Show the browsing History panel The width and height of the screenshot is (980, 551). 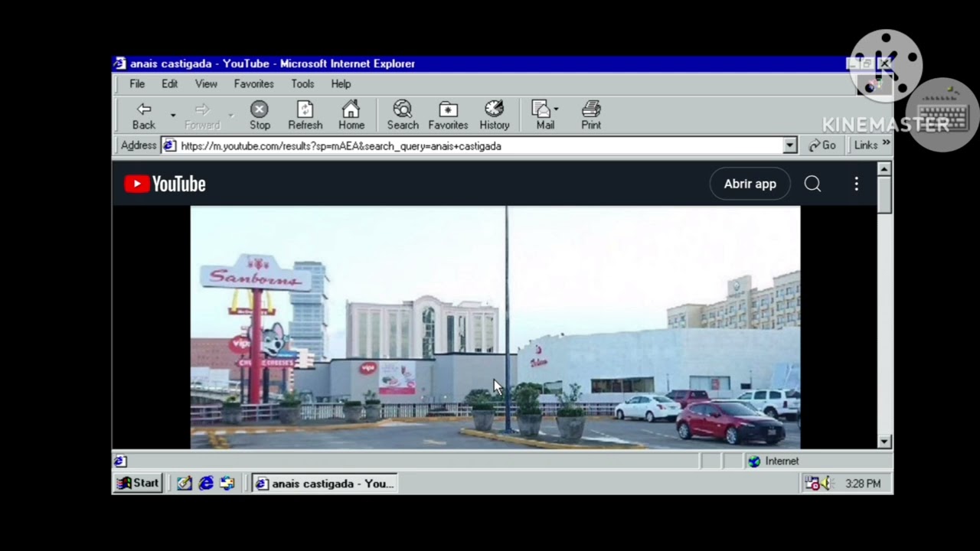tap(495, 115)
